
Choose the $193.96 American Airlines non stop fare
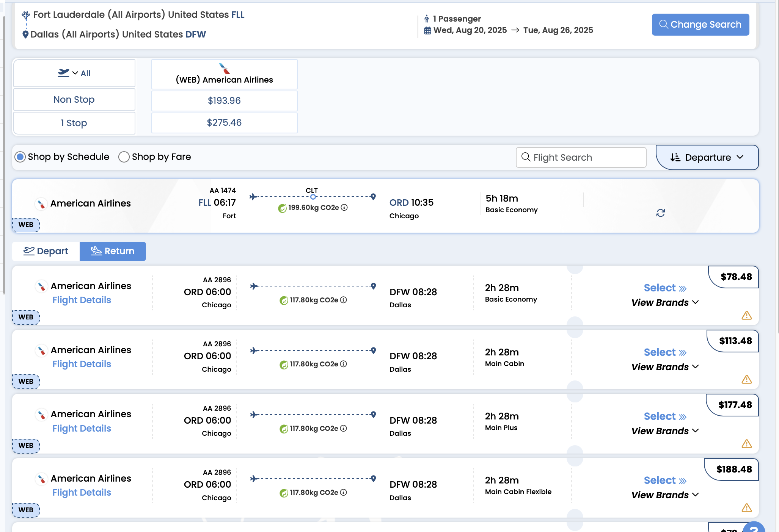click(225, 101)
